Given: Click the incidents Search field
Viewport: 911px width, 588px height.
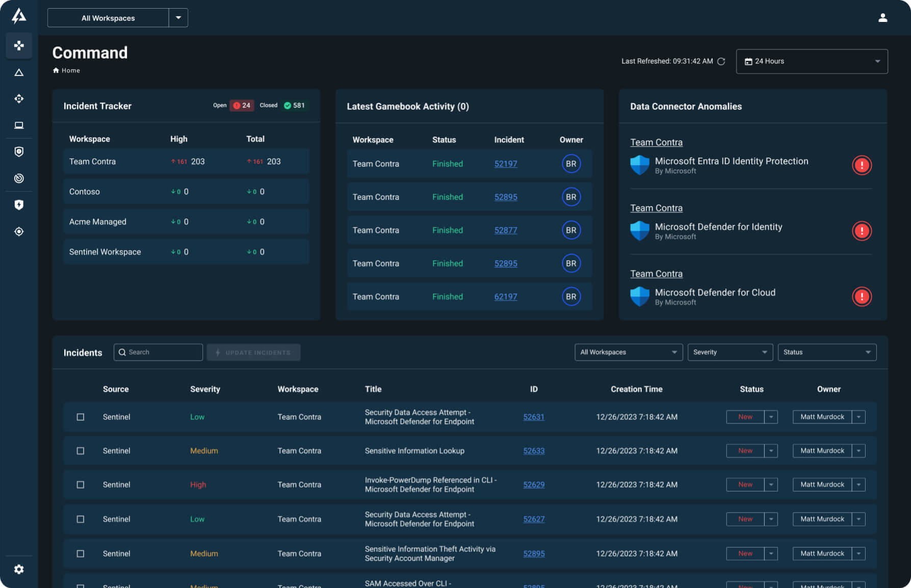Looking at the screenshot, I should [158, 352].
